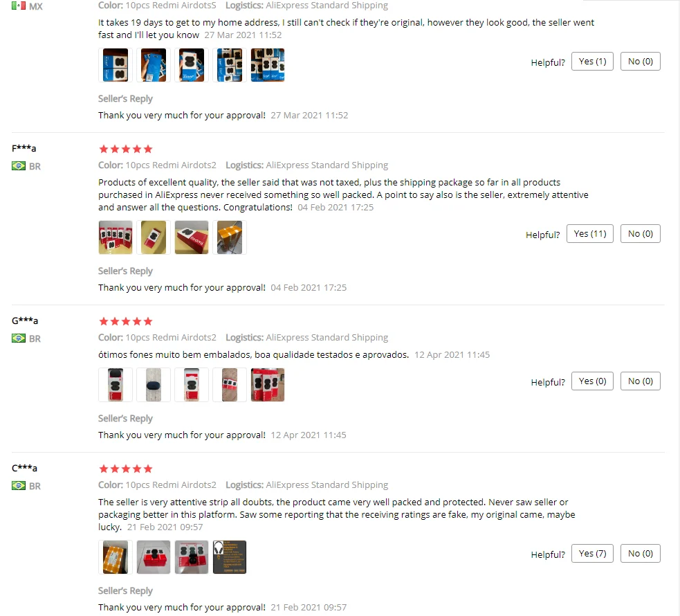This screenshot has height=616, width=680.
Task: Click Yes (1) on the MX review
Action: click(592, 62)
